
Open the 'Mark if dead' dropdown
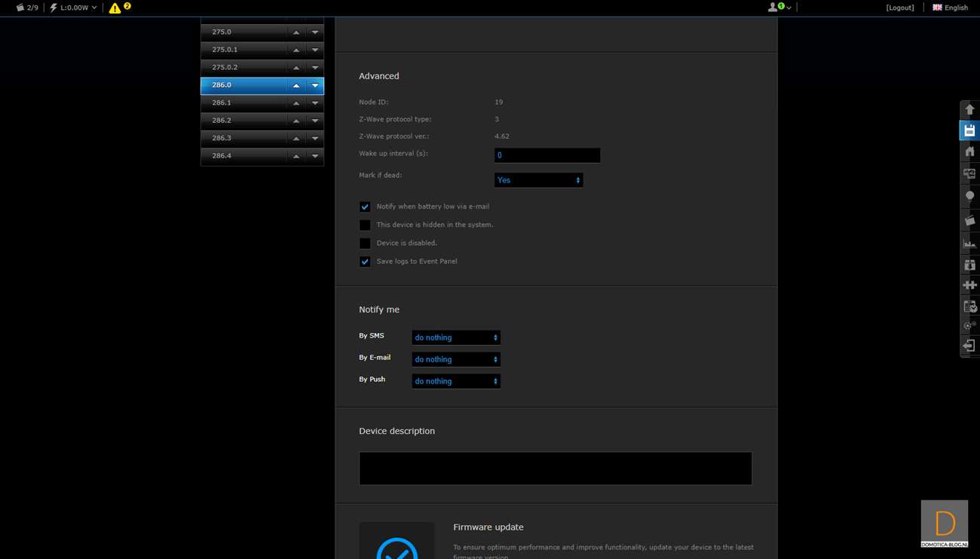click(x=538, y=180)
